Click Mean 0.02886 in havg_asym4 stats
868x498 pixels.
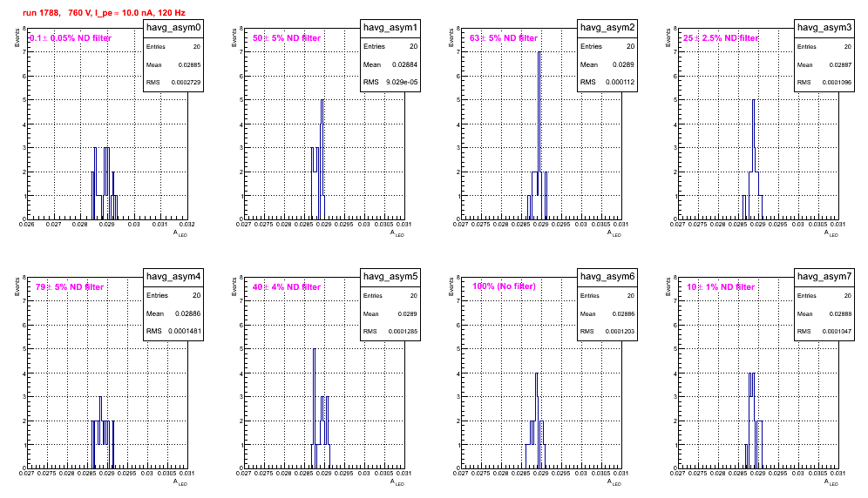[173, 313]
